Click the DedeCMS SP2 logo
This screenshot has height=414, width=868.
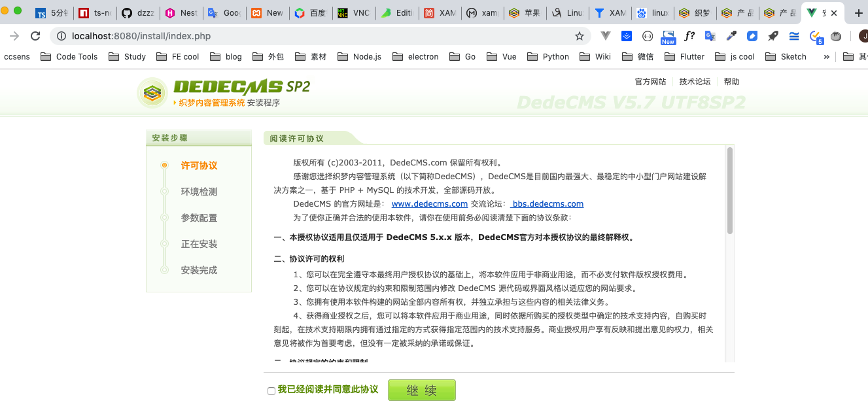click(224, 92)
